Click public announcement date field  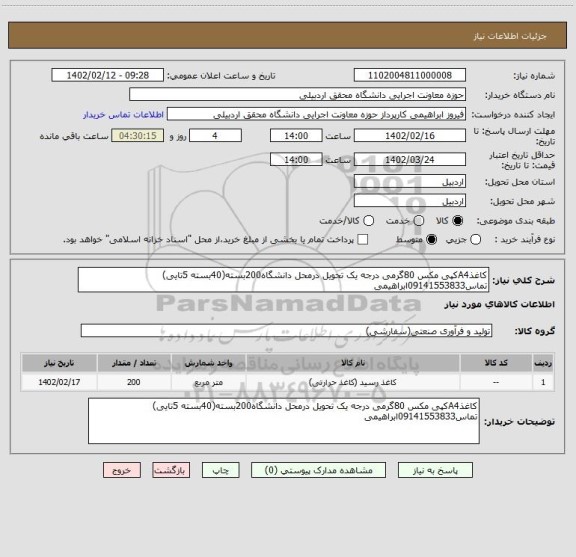click(108, 75)
